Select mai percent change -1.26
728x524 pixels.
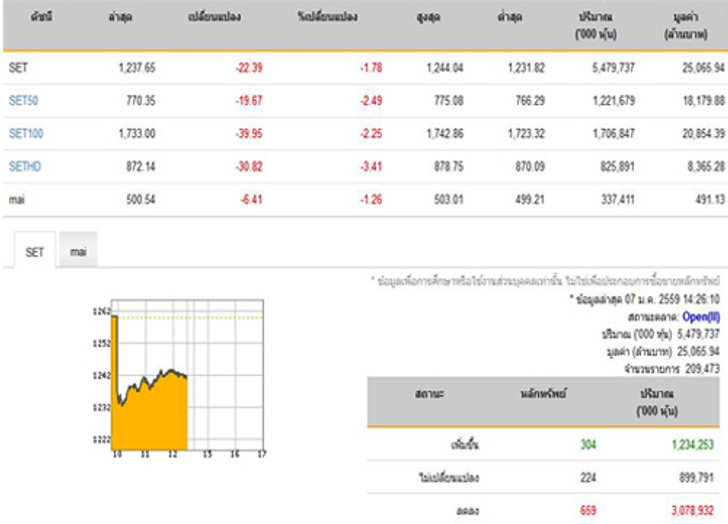coord(371,199)
